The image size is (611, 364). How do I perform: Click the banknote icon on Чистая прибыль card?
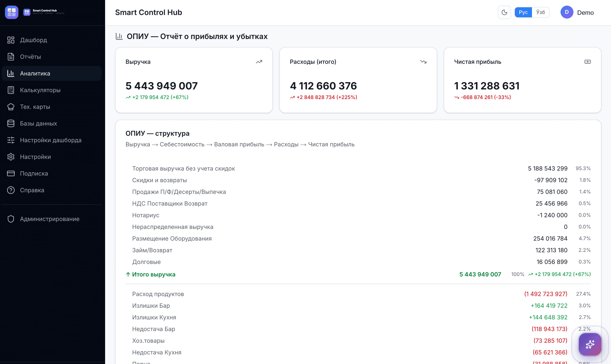pyautogui.click(x=588, y=62)
